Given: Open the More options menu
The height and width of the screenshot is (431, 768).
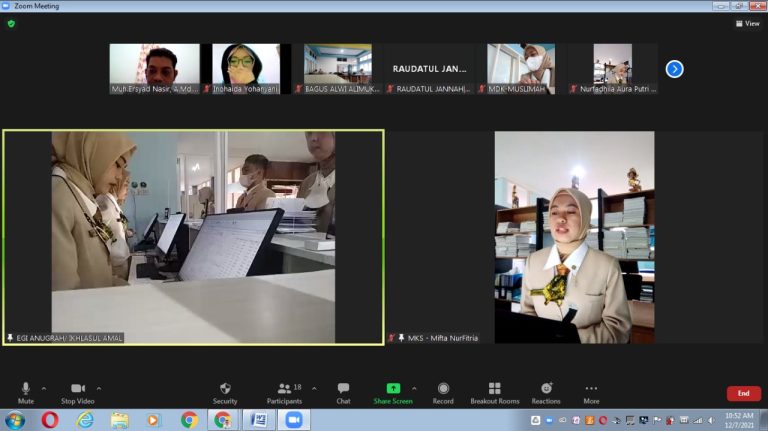Looking at the screenshot, I should (x=591, y=393).
